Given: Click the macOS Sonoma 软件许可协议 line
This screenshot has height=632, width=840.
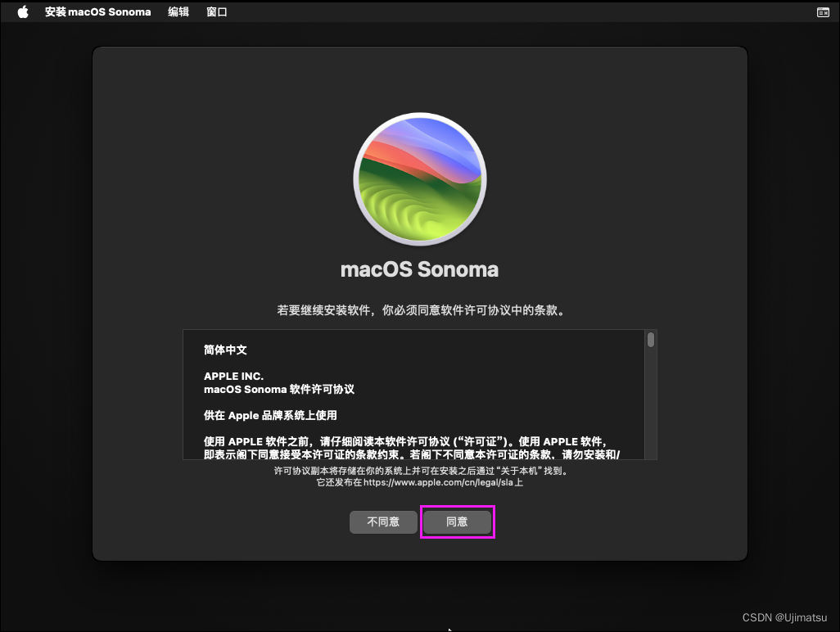Looking at the screenshot, I should click(279, 390).
